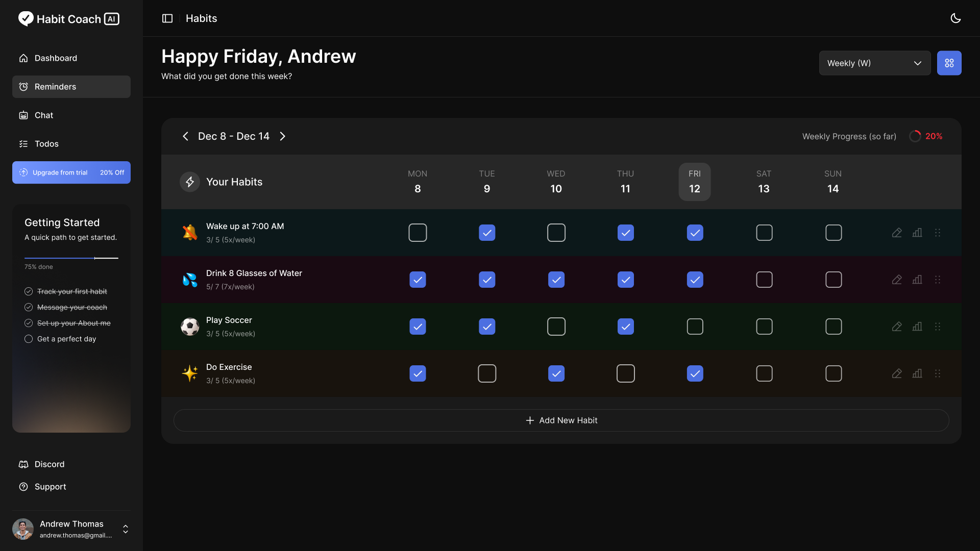Select Friday 12 column header
The width and height of the screenshot is (980, 551).
click(694, 182)
